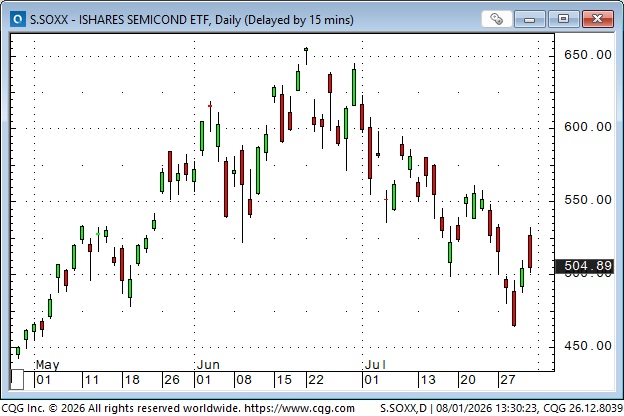Click the highest candle near 655 in June
The image size is (624, 416).
coord(306,50)
